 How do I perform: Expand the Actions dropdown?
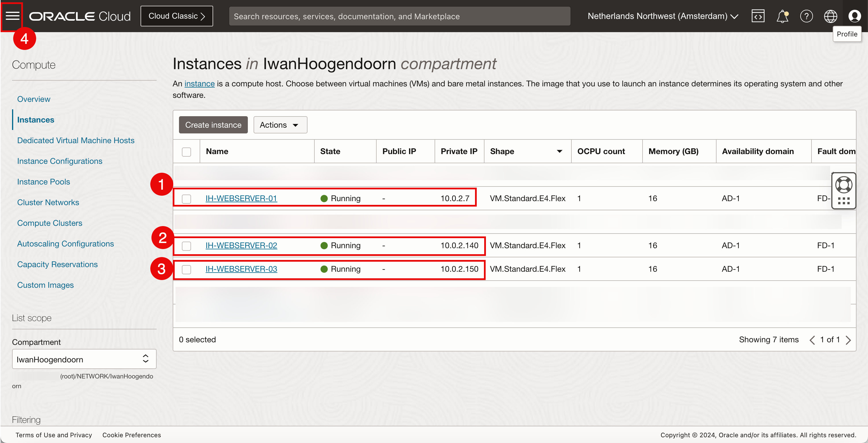(x=280, y=125)
